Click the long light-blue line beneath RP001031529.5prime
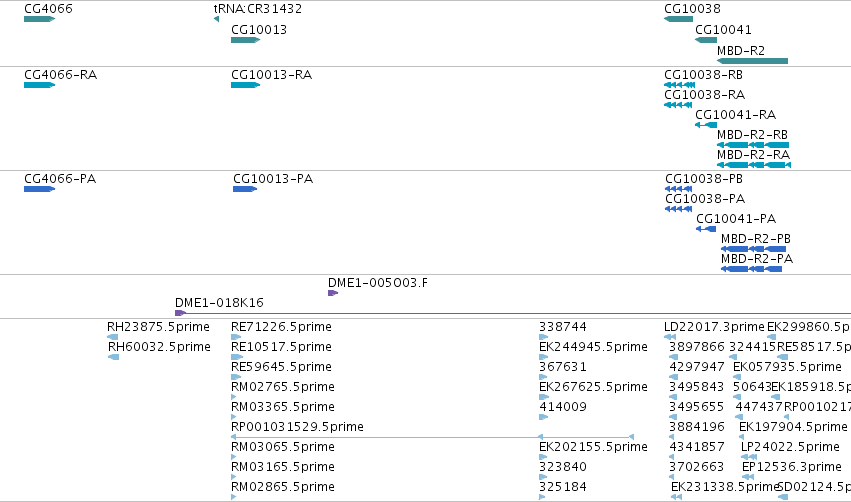Screen dimensions: 851x502 pyautogui.click(x=433, y=437)
